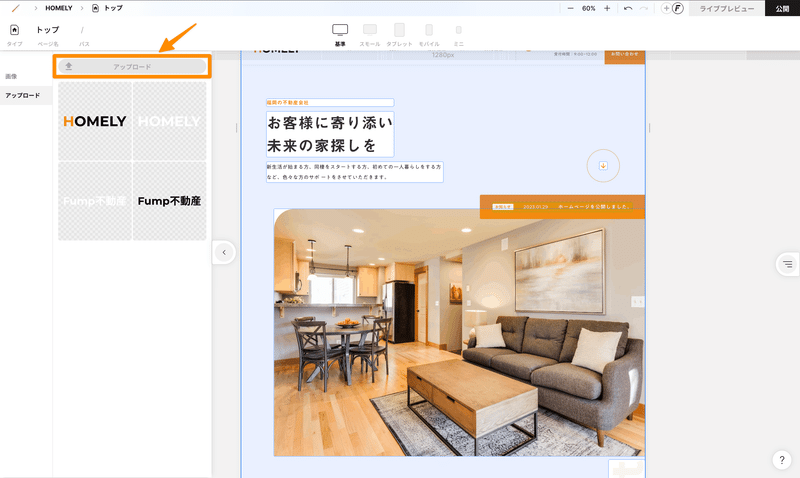
Task: Undo the last action
Action: click(628, 8)
